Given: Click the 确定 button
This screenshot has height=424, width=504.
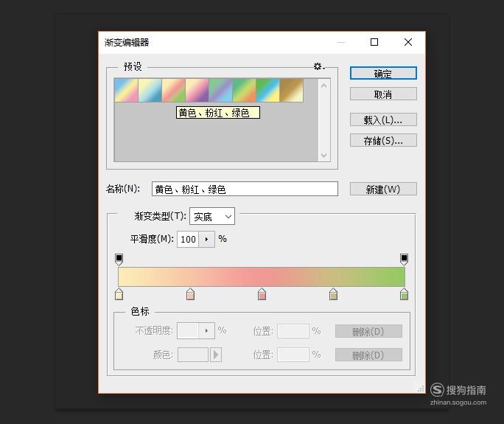Looking at the screenshot, I should (x=383, y=73).
